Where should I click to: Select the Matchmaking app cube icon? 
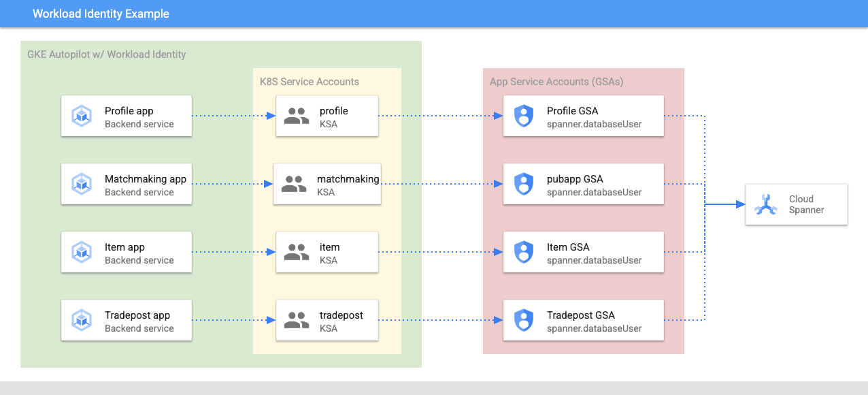[82, 184]
